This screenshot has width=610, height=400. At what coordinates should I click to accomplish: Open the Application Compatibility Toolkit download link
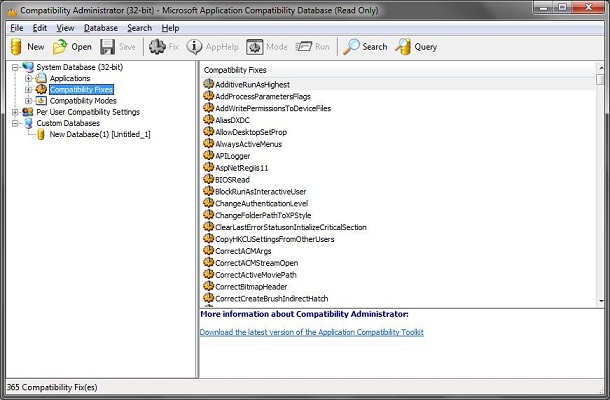pos(312,332)
